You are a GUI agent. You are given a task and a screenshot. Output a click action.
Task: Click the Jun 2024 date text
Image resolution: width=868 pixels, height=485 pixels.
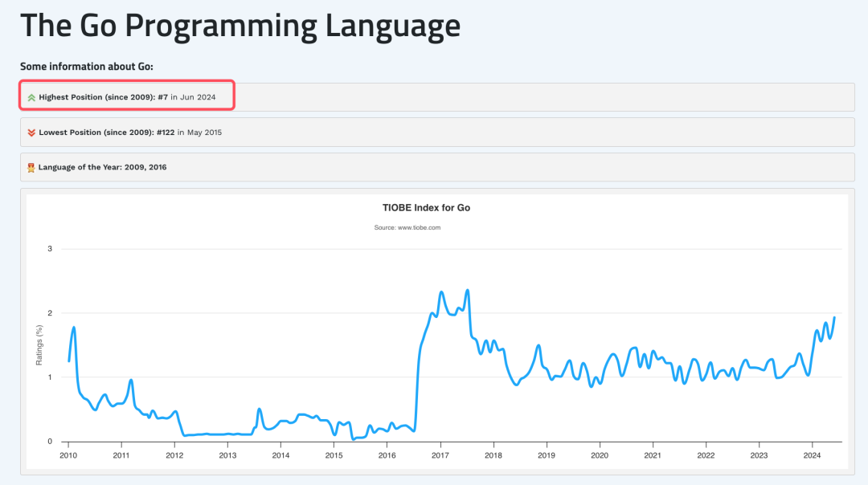[198, 97]
